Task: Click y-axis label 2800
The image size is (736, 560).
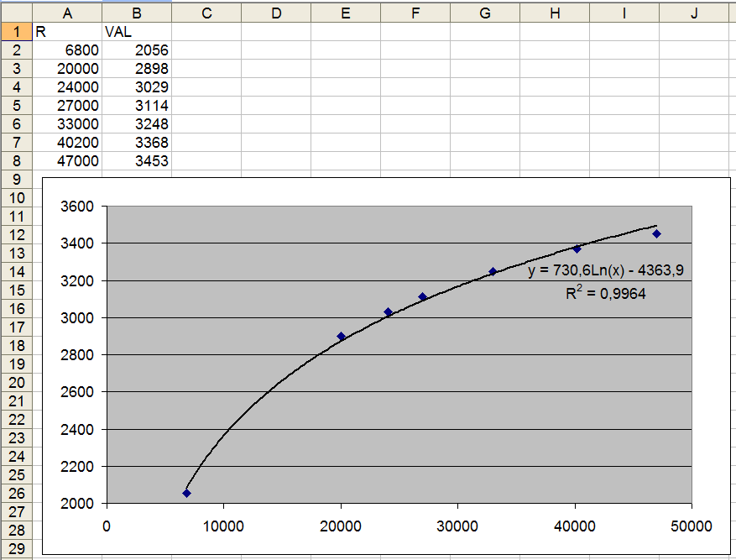Action: (x=77, y=355)
